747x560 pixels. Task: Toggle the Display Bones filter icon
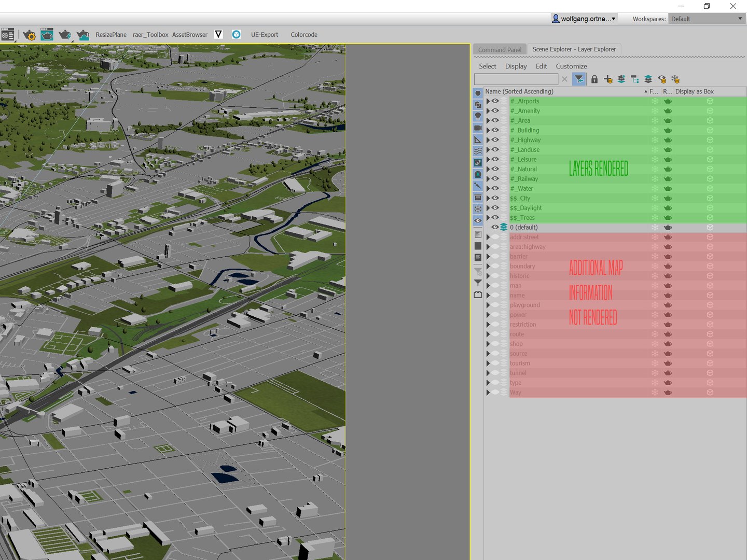point(478,186)
